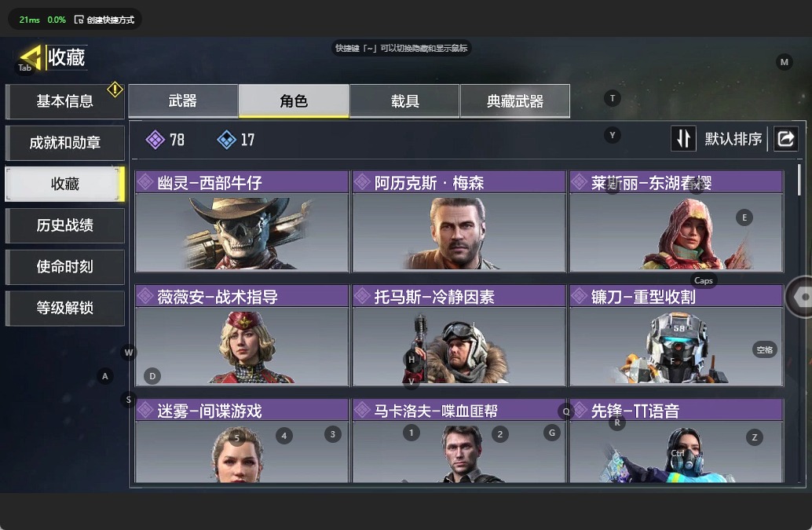Go to 成就和勋章 page
Screen dimensions: 812x530
click(x=64, y=143)
